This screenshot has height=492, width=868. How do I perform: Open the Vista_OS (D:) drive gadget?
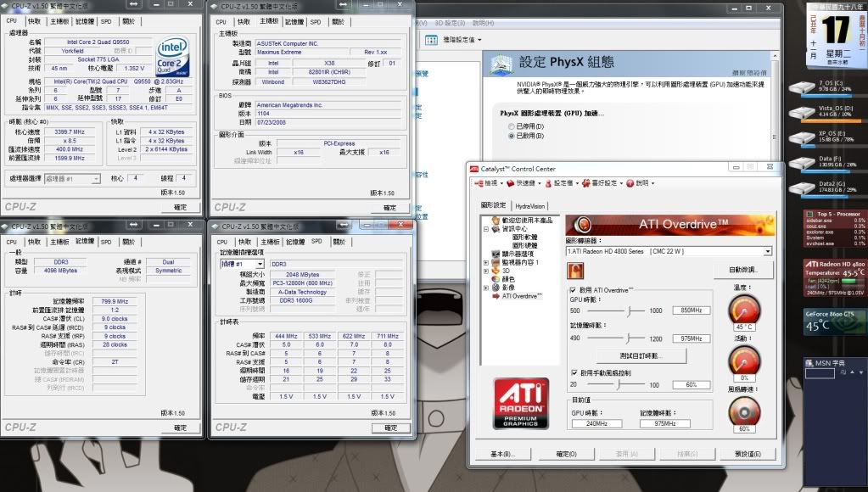click(826, 112)
